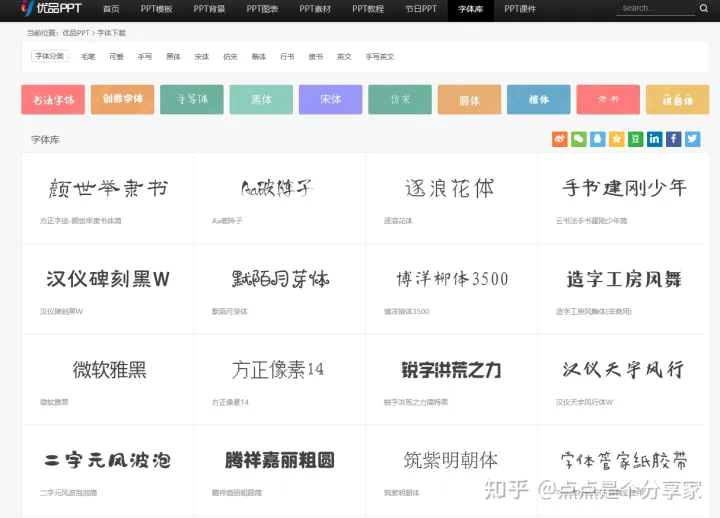720x518 pixels.
Task: Share the page on LinkedIn
Action: pyautogui.click(x=654, y=139)
